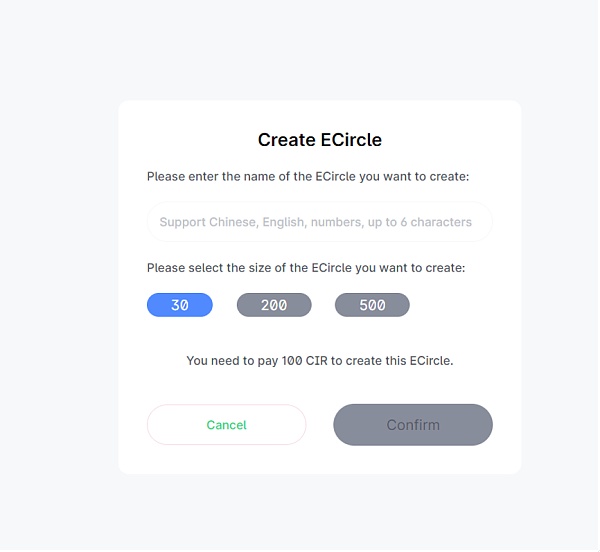
Task: Click the green Cancel text button
Action: click(x=227, y=426)
